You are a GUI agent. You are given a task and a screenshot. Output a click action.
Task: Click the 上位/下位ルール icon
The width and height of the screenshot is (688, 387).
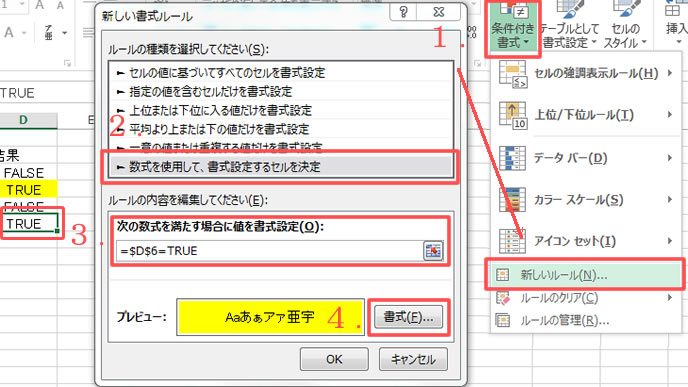pyautogui.click(x=512, y=115)
